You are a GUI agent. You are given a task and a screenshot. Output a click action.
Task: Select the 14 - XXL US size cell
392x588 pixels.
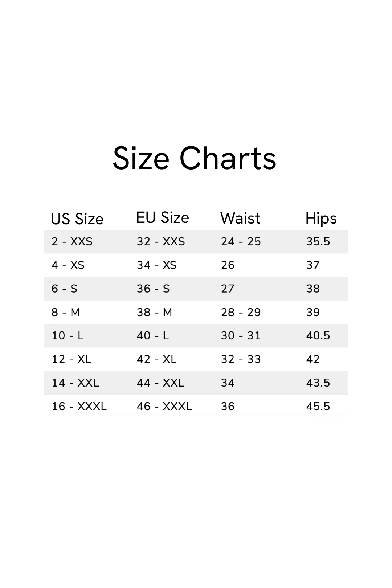click(x=75, y=383)
